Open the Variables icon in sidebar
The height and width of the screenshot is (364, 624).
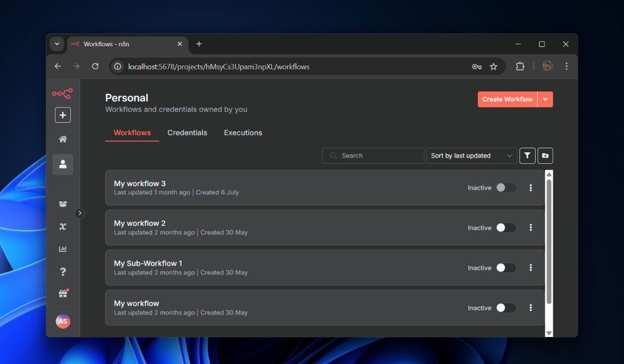(63, 226)
